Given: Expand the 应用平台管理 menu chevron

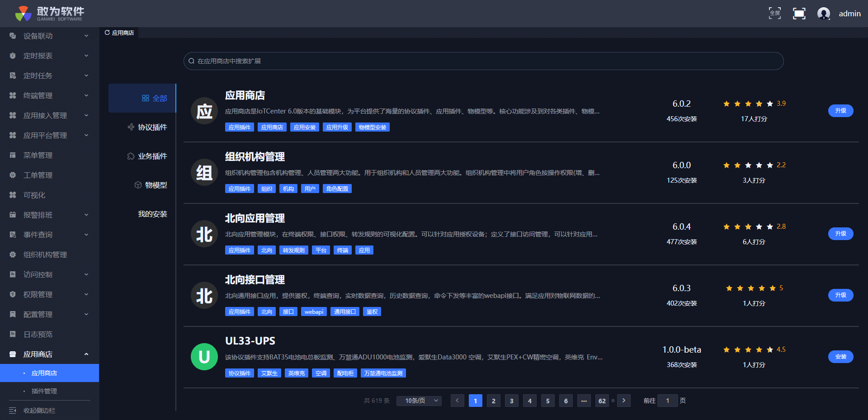Looking at the screenshot, I should pyautogui.click(x=86, y=135).
